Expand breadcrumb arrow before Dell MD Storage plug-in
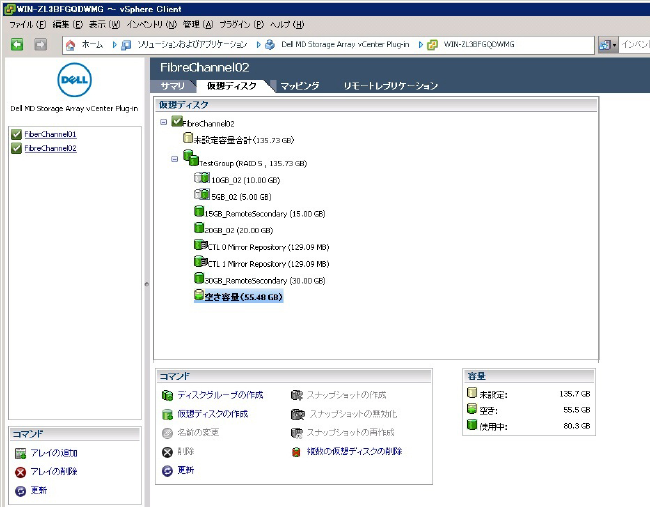This screenshot has height=507, width=650. [258, 45]
